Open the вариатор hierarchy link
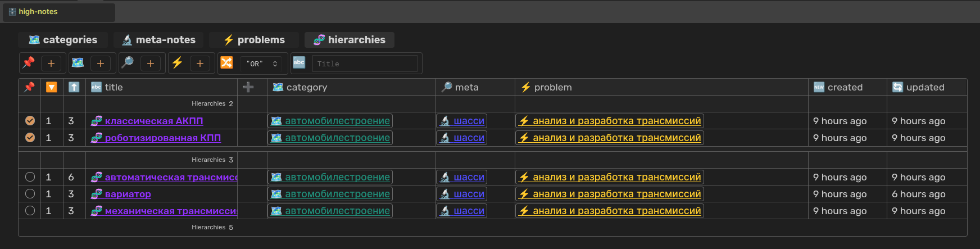Screen dimensions: 980x249 click(x=128, y=194)
